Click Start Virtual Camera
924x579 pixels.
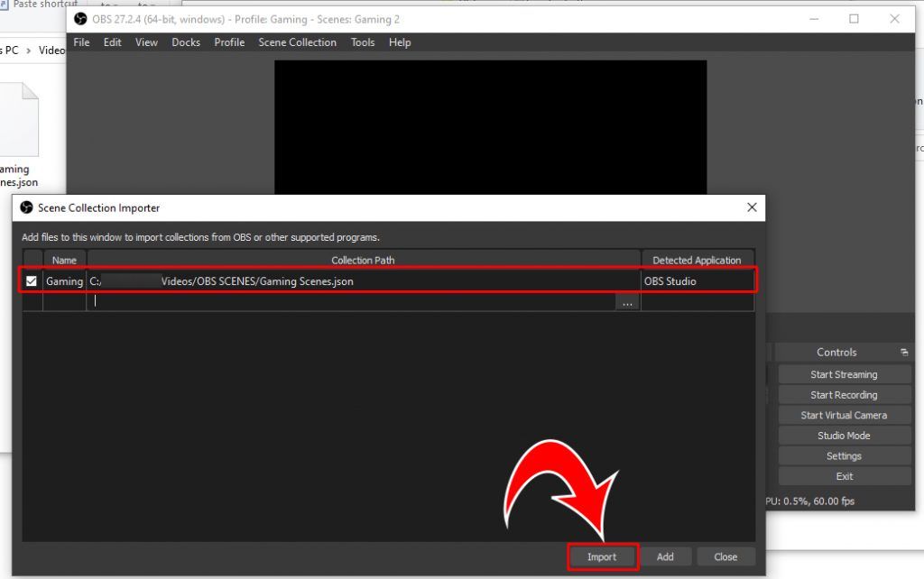pos(844,415)
